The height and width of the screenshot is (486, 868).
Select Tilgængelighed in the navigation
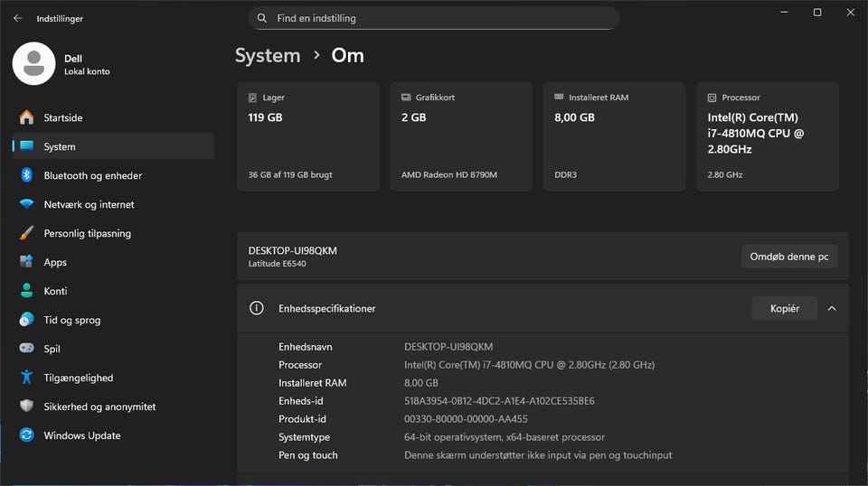pyautogui.click(x=78, y=378)
